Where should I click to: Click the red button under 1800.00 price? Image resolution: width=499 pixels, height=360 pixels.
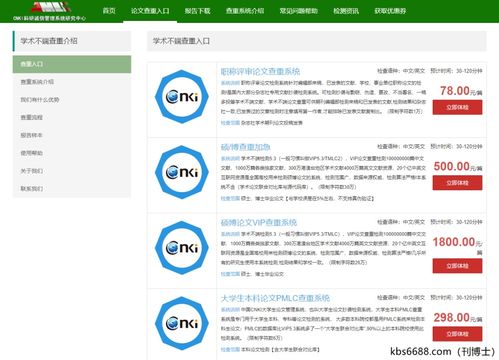[457, 266]
